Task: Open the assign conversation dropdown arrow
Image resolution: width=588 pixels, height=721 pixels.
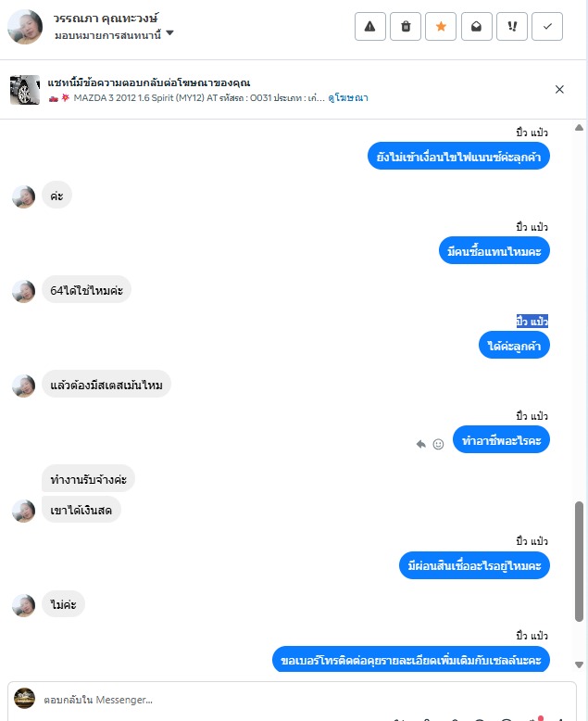Action: [x=169, y=33]
